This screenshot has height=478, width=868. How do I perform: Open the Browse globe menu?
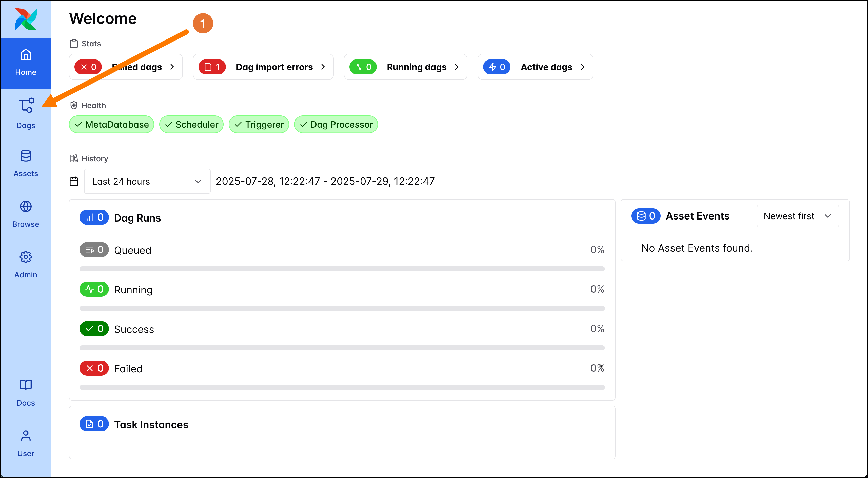point(26,214)
